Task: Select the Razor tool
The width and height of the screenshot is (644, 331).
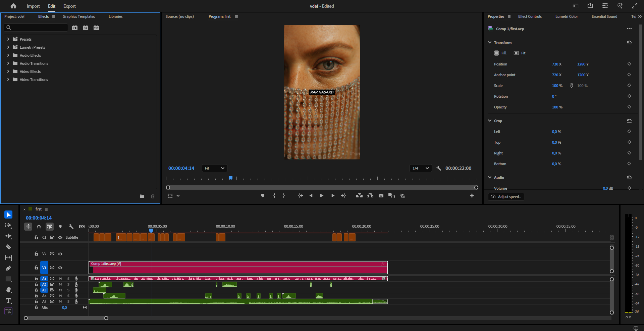Action: point(8,247)
